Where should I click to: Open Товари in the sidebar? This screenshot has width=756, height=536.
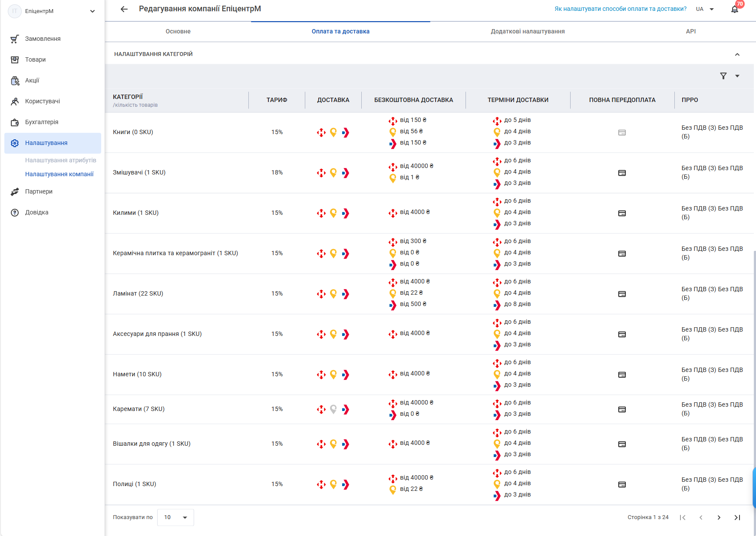coord(53,59)
